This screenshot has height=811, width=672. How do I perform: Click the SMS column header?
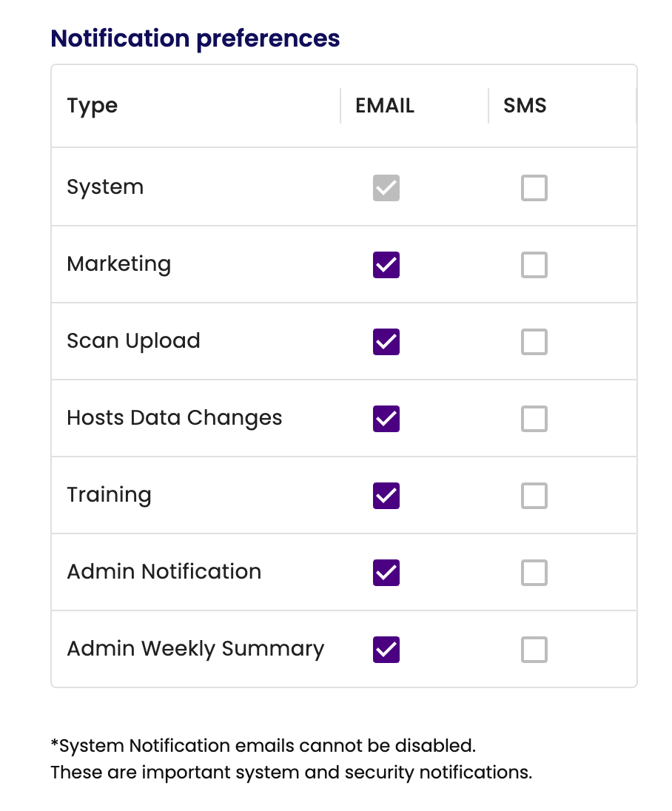click(525, 106)
